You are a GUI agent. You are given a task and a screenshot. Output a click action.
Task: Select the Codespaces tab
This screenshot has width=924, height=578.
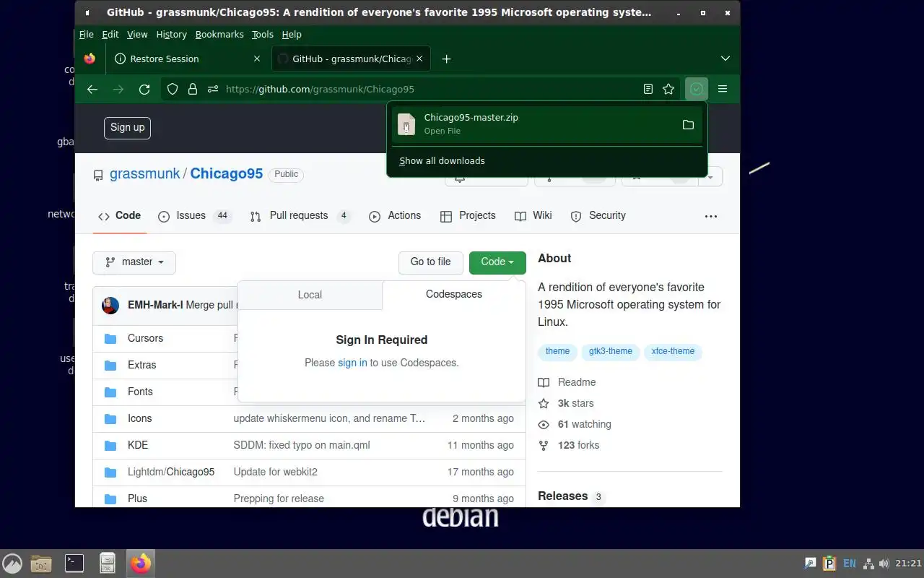click(454, 294)
